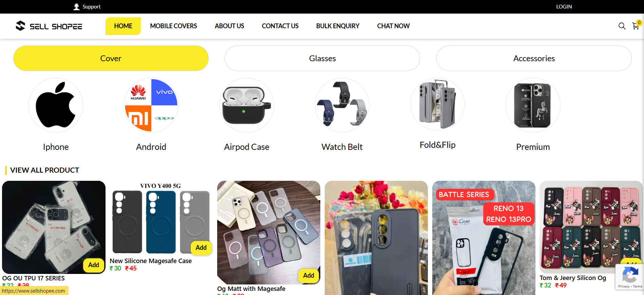Open the Premium category icon
This screenshot has width=644, height=295.
(x=533, y=105)
